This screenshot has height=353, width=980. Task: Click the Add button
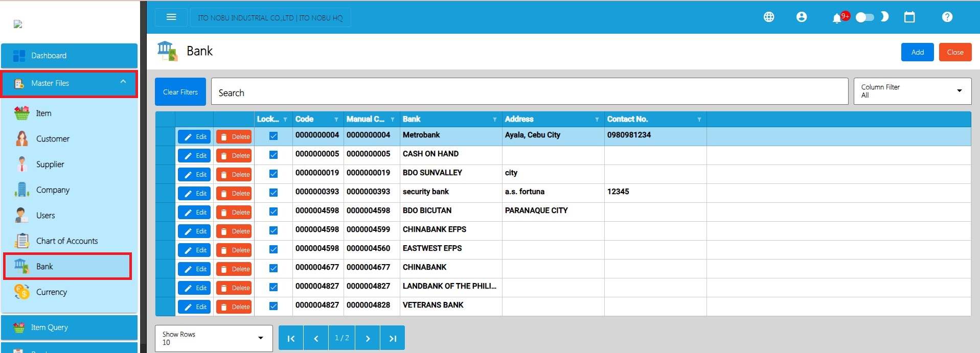point(917,52)
